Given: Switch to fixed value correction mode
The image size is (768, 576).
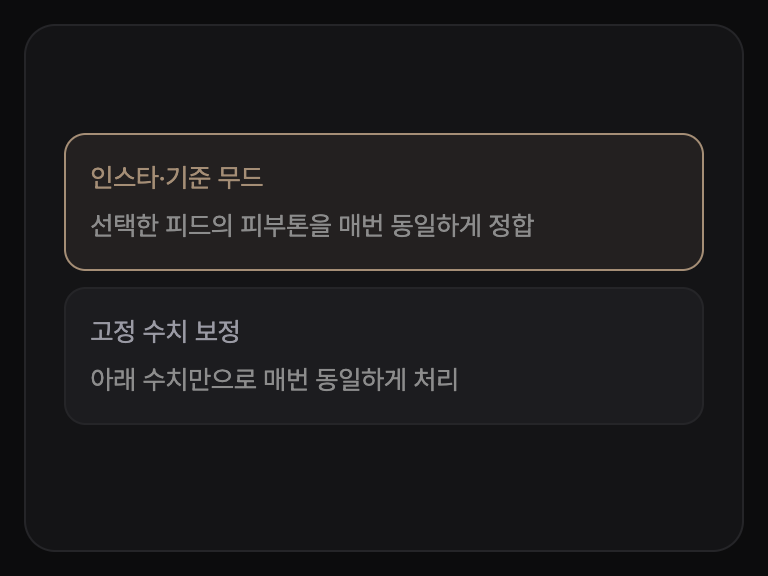Looking at the screenshot, I should [x=384, y=356].
